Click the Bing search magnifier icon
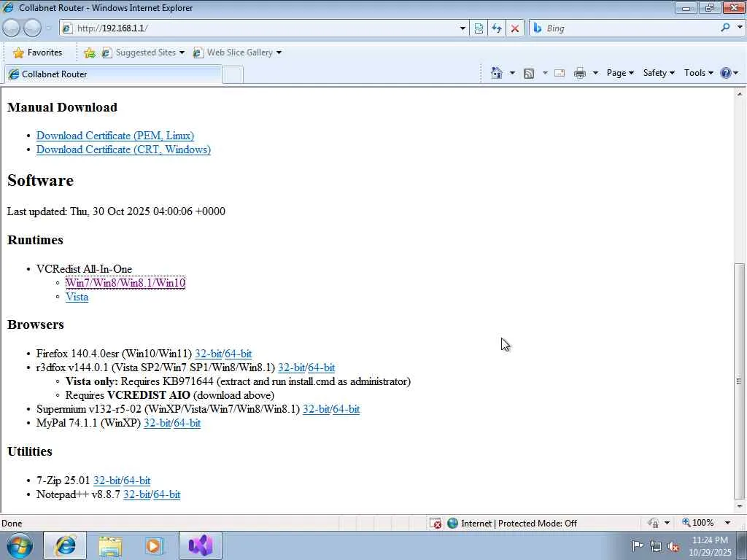The width and height of the screenshot is (747, 560). [725, 28]
